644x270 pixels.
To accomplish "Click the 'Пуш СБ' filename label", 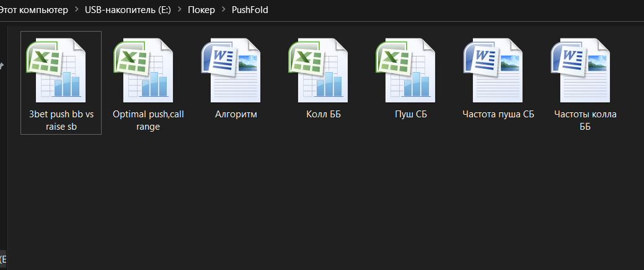I will tap(411, 114).
